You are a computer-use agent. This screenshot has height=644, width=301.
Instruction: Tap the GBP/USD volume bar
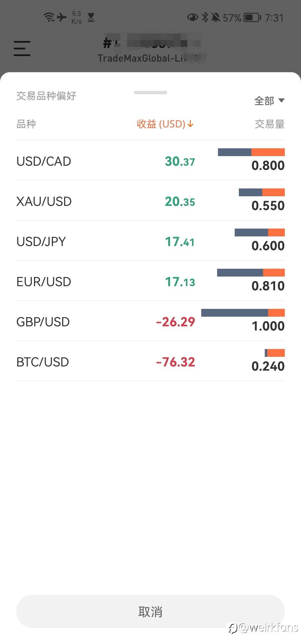pos(243,313)
